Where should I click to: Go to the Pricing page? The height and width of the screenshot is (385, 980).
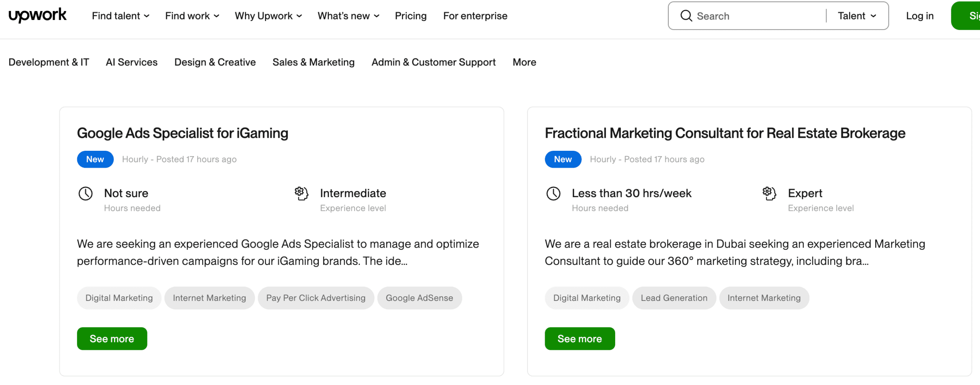pyautogui.click(x=410, y=16)
